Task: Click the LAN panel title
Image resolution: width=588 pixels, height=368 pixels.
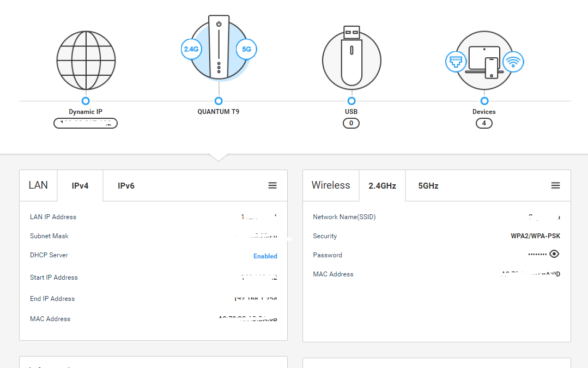Action: pyautogui.click(x=38, y=185)
